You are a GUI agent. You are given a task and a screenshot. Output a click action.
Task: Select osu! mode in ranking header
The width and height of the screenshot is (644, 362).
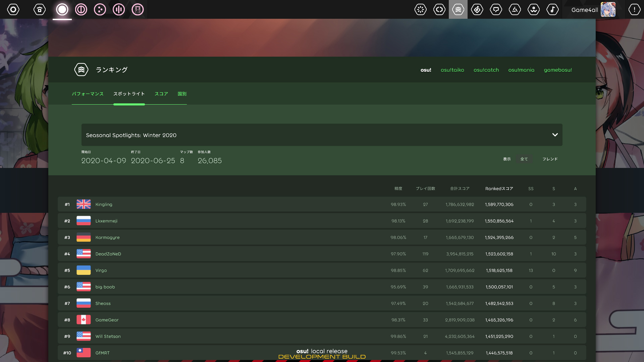[x=426, y=70]
